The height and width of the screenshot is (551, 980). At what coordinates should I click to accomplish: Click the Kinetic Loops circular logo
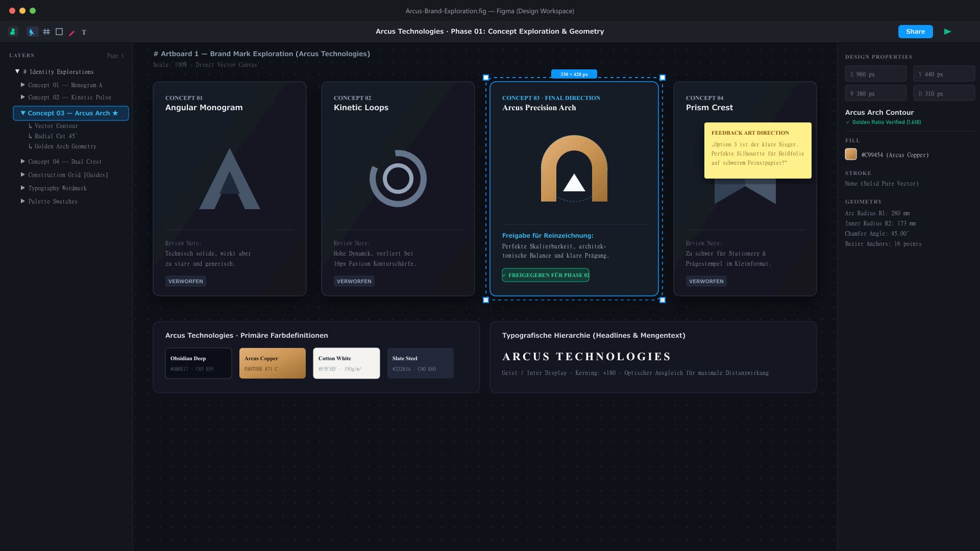click(398, 179)
